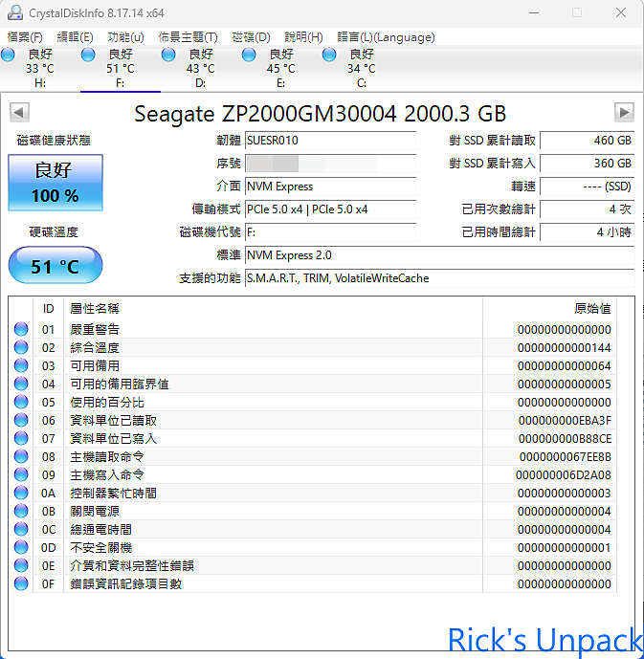Image resolution: width=644 pixels, height=659 pixels.
Task: Switch to H: drive tab showing 33 °C
Action: (x=40, y=69)
